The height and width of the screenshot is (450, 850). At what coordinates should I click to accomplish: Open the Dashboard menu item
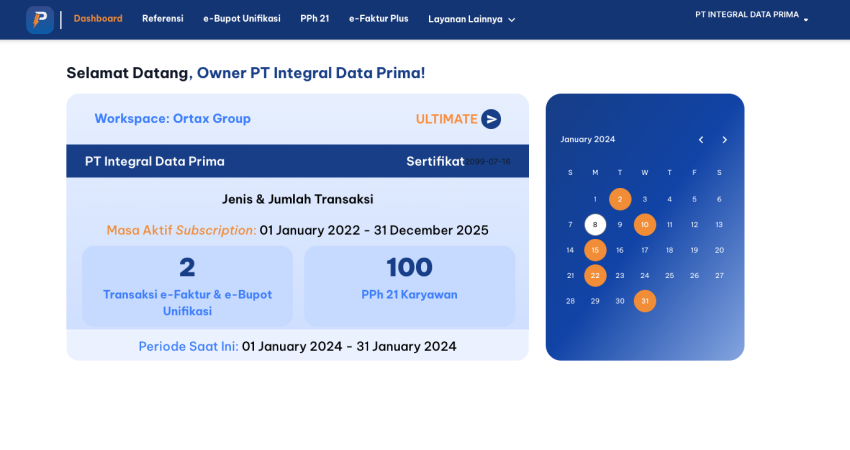pos(98,19)
